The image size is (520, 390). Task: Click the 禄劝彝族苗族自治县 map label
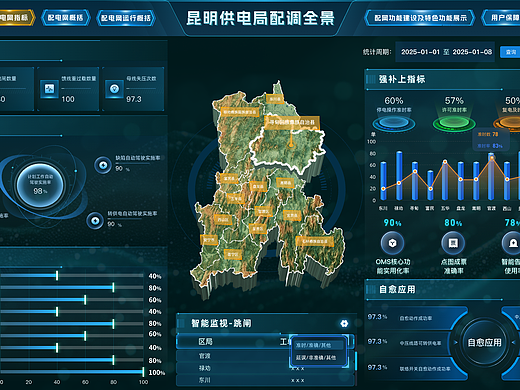click(240, 112)
